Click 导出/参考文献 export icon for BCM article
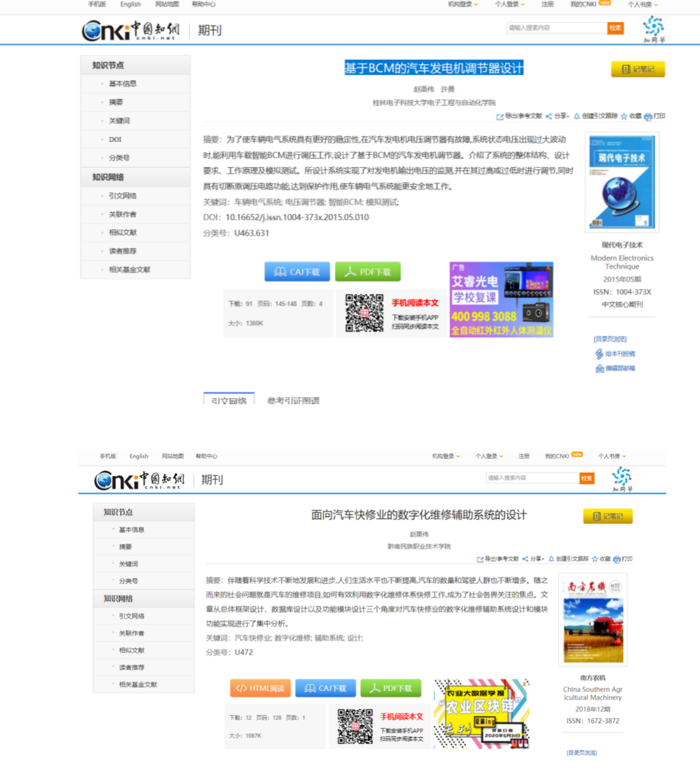This screenshot has height=776, width=700. coord(500,116)
